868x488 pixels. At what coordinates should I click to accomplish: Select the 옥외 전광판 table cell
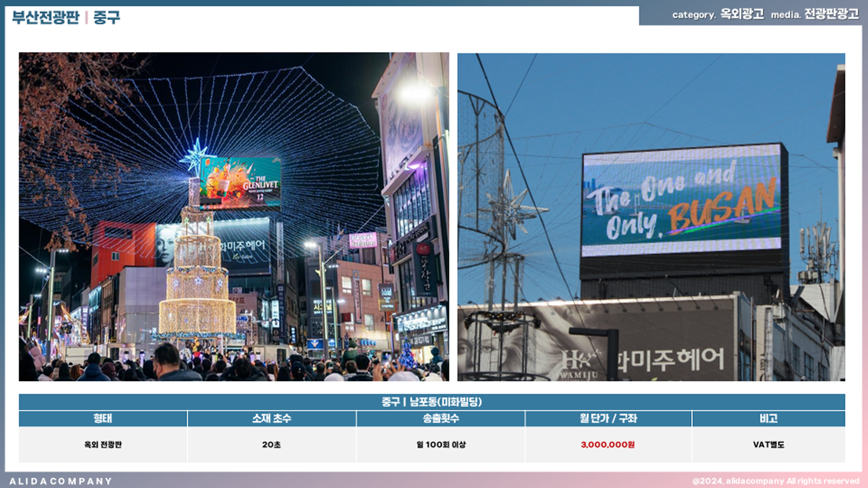pos(103,445)
